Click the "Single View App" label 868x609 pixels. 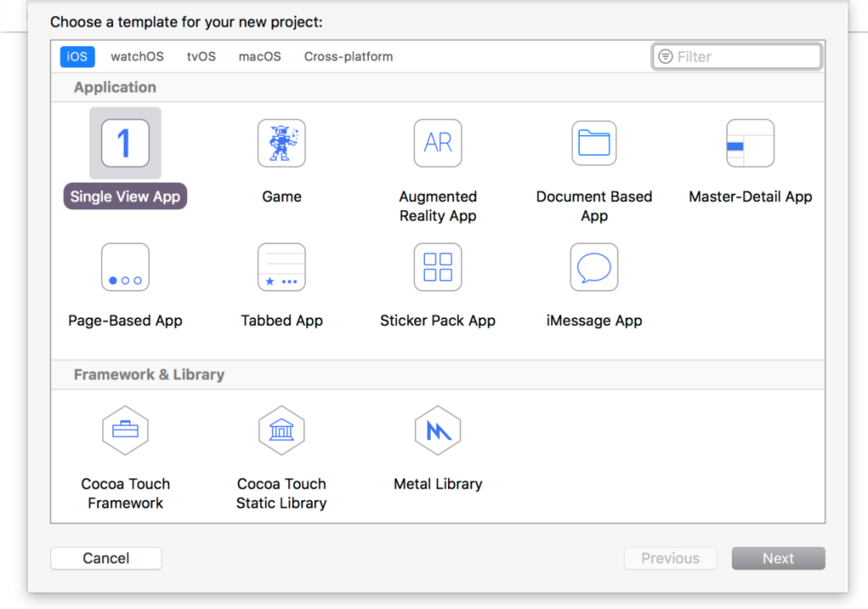tap(125, 196)
